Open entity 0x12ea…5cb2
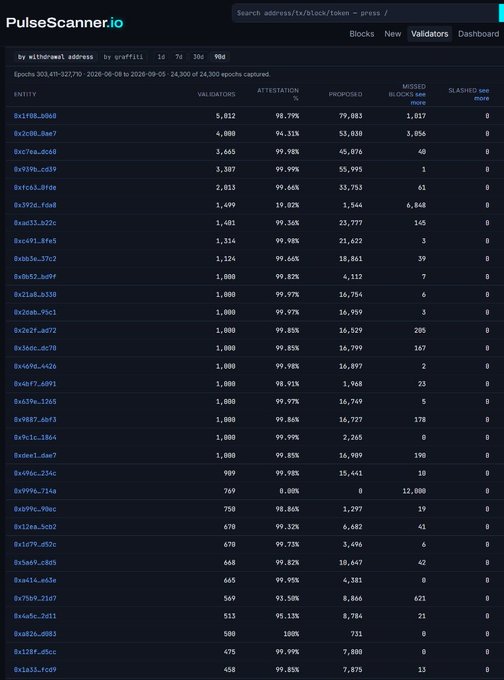This screenshot has width=504, height=680. 35,527
